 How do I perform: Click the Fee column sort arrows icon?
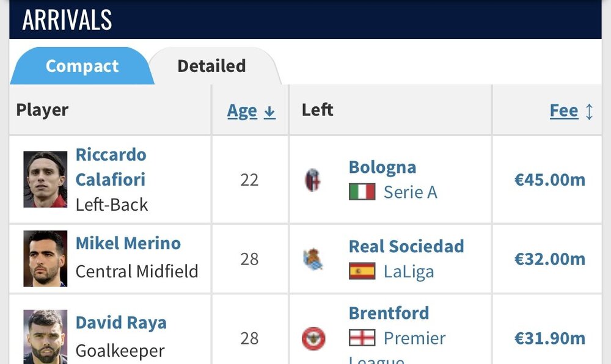pos(589,112)
